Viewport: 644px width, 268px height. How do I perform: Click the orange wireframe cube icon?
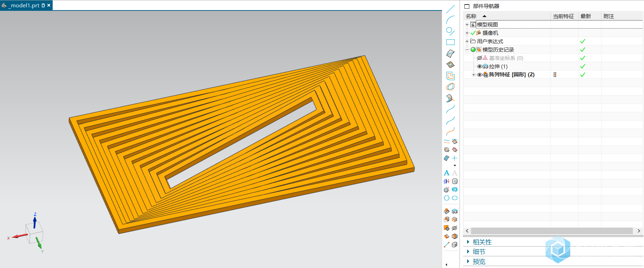point(455,220)
